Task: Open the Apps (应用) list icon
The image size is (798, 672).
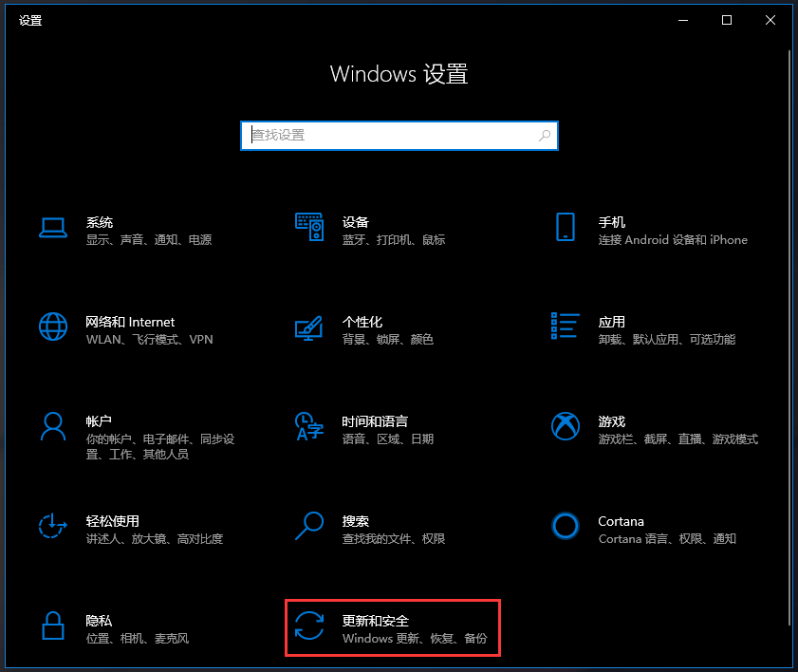Action: click(x=566, y=327)
